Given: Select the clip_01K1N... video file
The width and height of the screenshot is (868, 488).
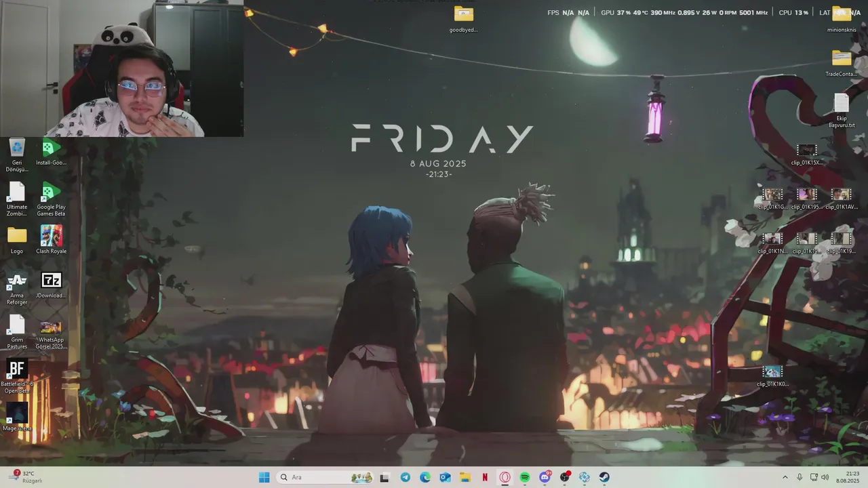Looking at the screenshot, I should pyautogui.click(x=772, y=244).
